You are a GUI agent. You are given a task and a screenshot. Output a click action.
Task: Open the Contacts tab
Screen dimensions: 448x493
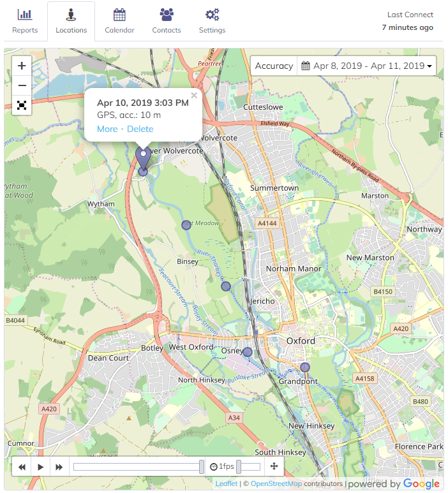(167, 22)
